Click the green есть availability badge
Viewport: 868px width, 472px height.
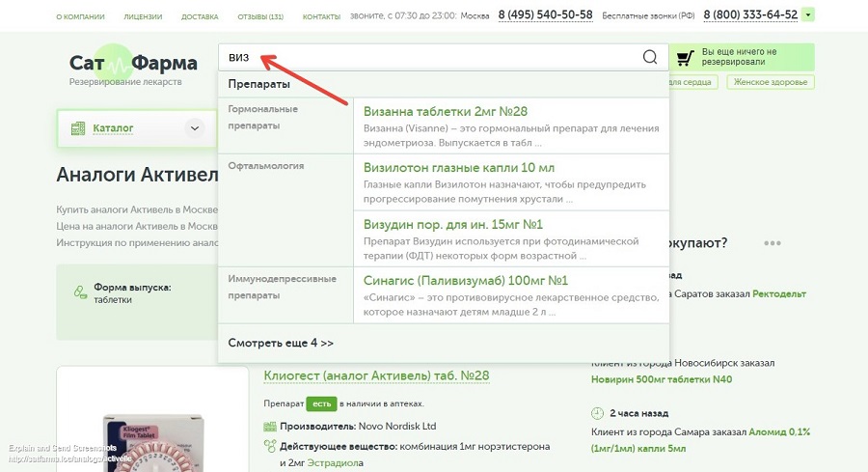[321, 403]
